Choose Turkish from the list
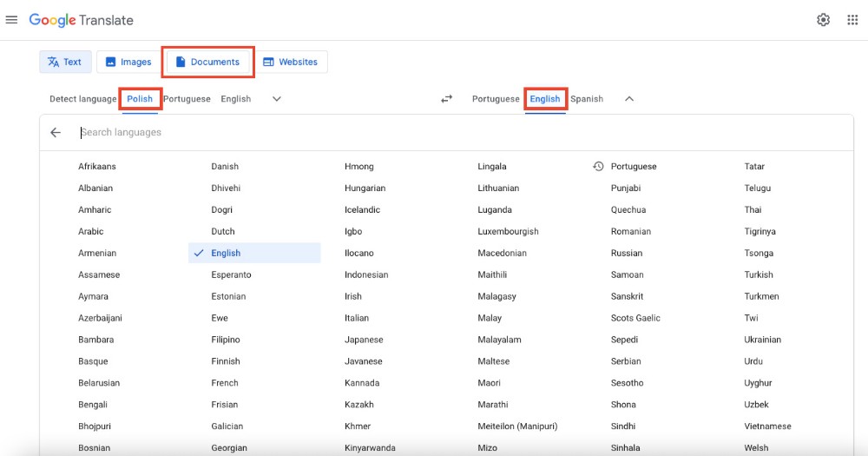 (759, 274)
